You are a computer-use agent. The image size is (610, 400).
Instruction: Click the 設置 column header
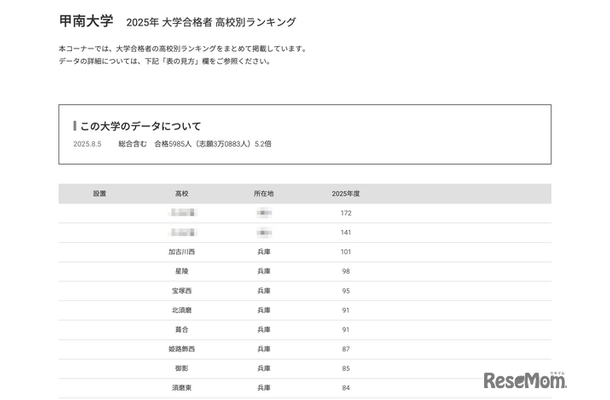point(99,193)
